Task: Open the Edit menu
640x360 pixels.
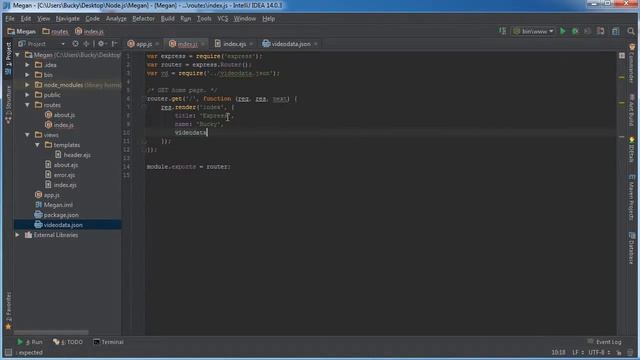Action: click(26, 19)
